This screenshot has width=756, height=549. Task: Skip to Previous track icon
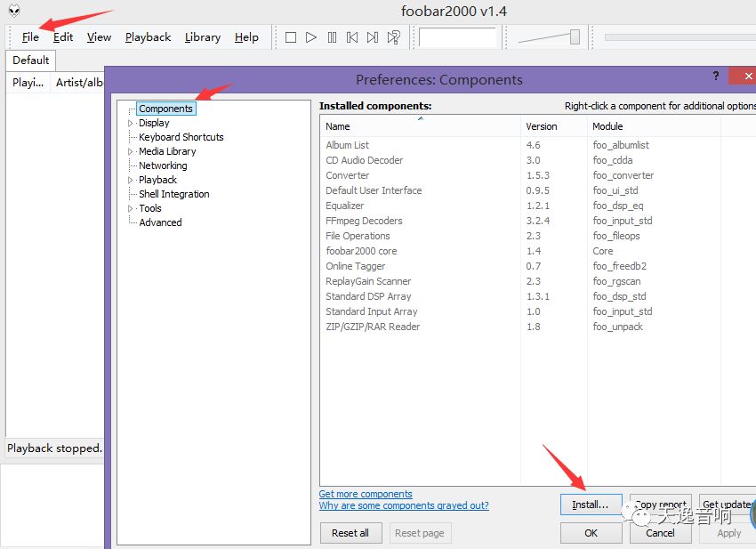(352, 37)
